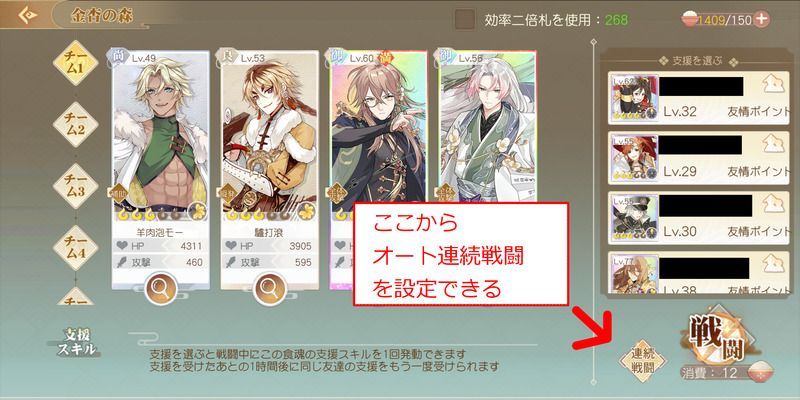Image resolution: width=800 pixels, height=400 pixels.
Task: Enable the 効率二倍札を使用 checkbox
Action: tap(464, 20)
